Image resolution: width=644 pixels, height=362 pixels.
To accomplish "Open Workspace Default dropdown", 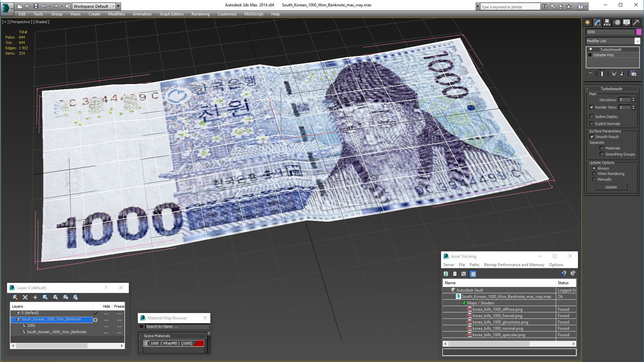I will 113,6.
